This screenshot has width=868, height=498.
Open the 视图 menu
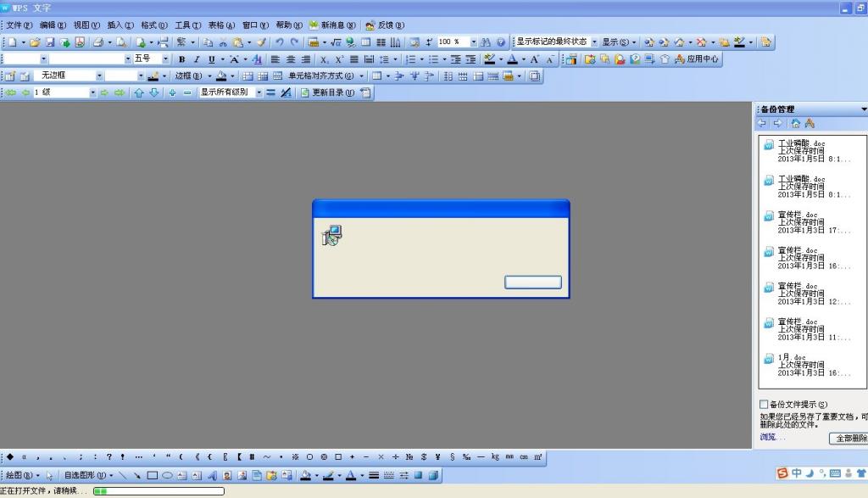(x=86, y=25)
